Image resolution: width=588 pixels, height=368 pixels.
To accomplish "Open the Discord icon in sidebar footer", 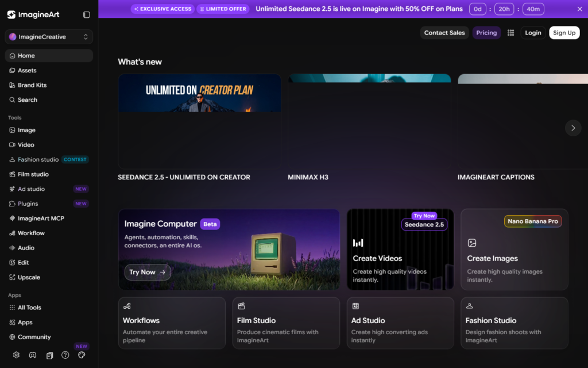I will 33,355.
